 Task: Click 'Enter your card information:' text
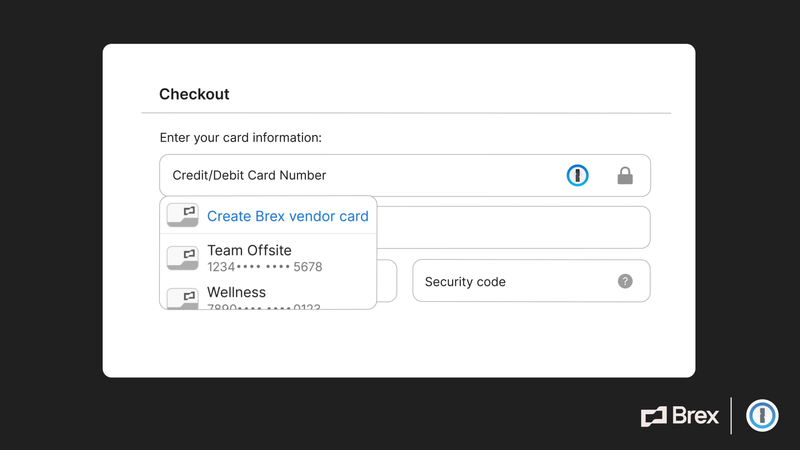pyautogui.click(x=241, y=138)
